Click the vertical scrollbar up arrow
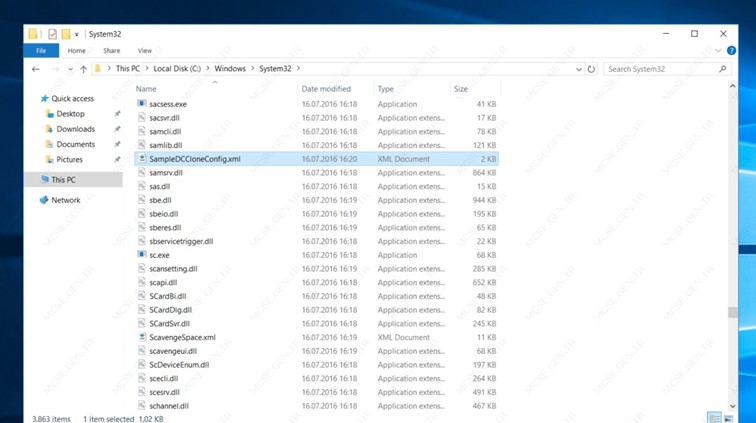The height and width of the screenshot is (423, 756). 732,86
